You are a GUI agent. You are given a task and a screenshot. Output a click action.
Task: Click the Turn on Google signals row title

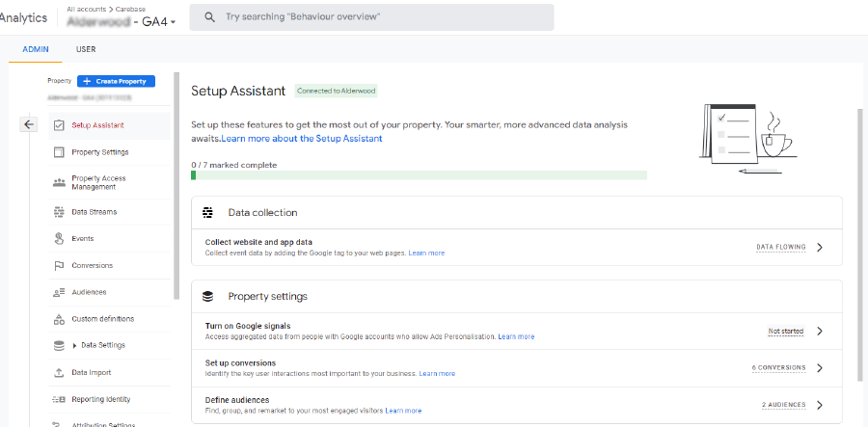[248, 327]
